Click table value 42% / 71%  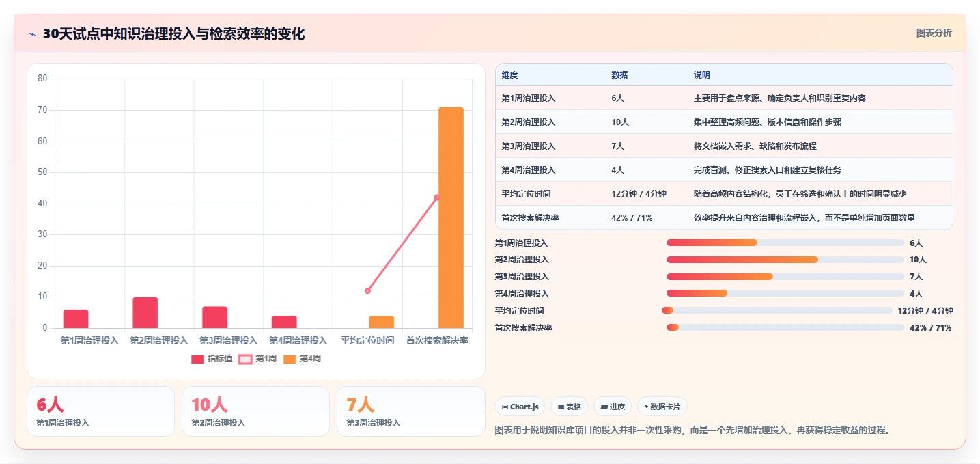(632, 218)
